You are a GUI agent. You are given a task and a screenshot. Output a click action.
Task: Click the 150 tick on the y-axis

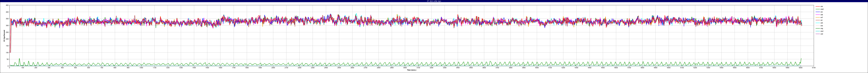coord(7,46)
